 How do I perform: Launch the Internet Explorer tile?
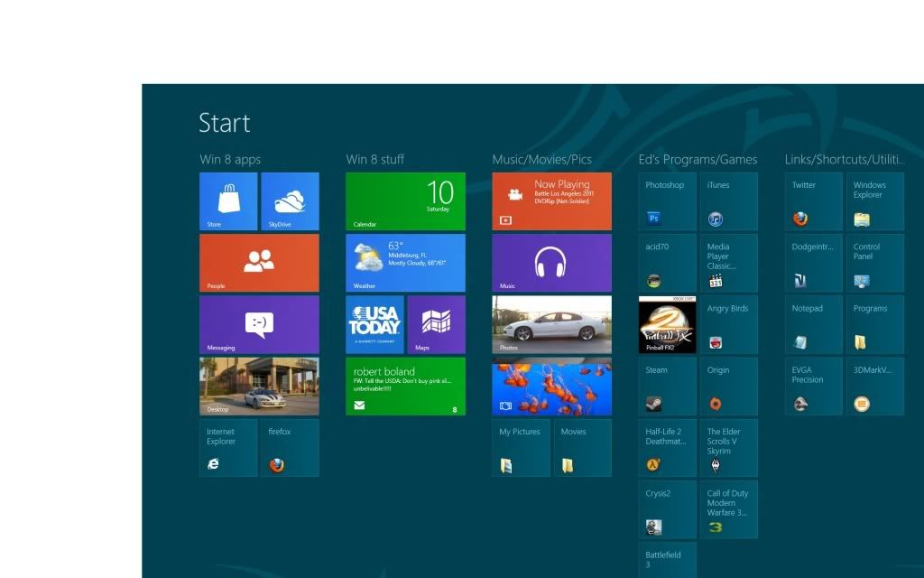(x=228, y=448)
